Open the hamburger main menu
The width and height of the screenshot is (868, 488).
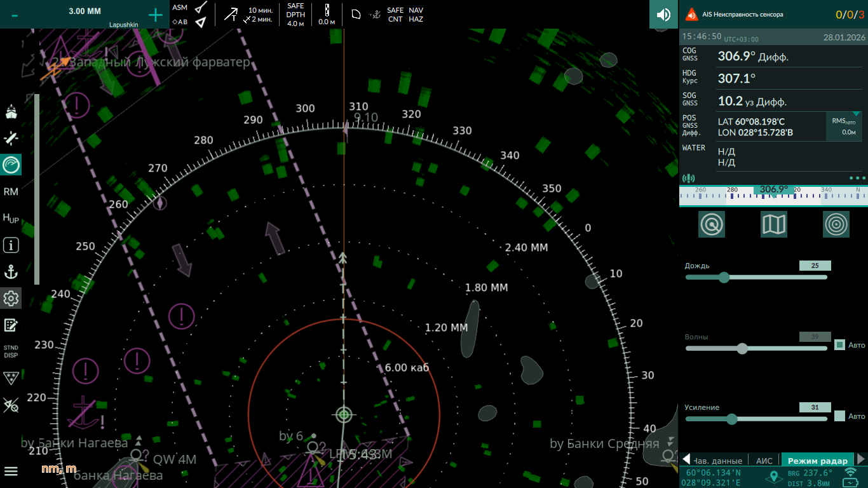[x=11, y=471]
